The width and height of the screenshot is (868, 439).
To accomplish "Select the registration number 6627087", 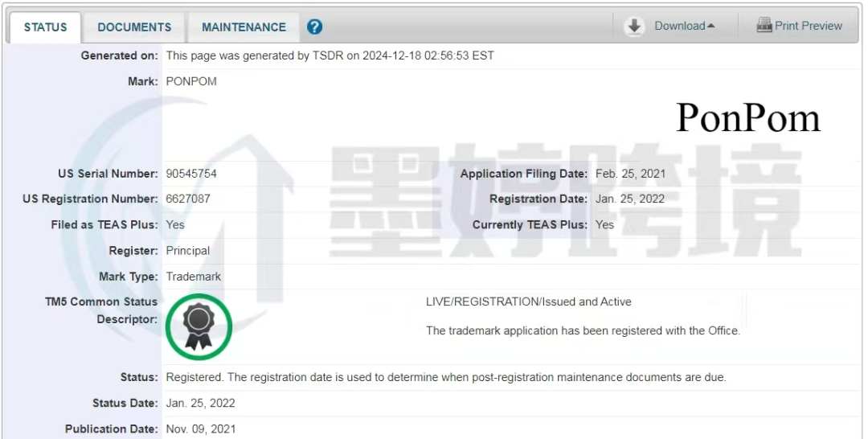I will (188, 199).
